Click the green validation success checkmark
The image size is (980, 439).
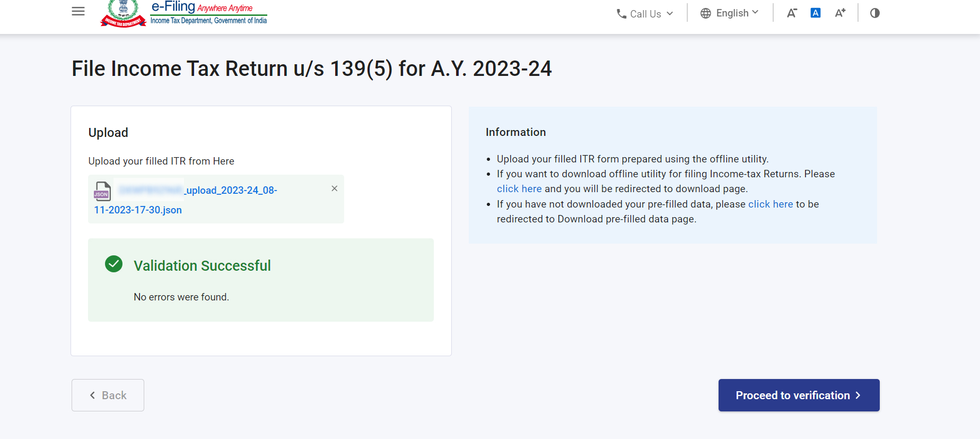point(113,264)
